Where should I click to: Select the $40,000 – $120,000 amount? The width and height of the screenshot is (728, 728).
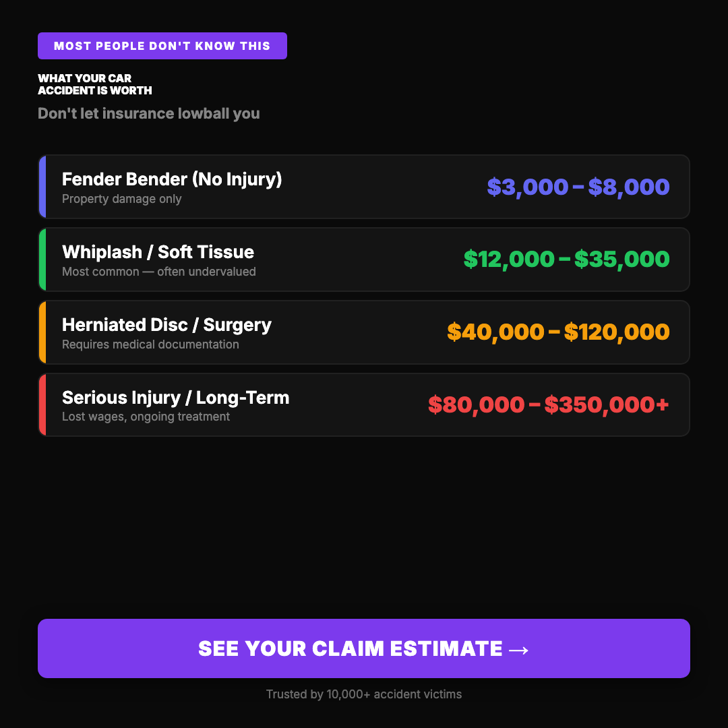tap(558, 332)
